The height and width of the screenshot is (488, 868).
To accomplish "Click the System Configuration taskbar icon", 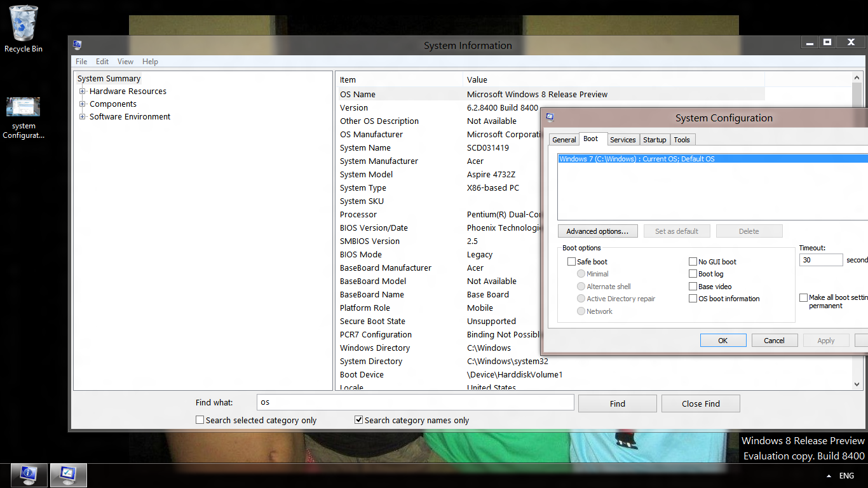I will click(x=69, y=475).
